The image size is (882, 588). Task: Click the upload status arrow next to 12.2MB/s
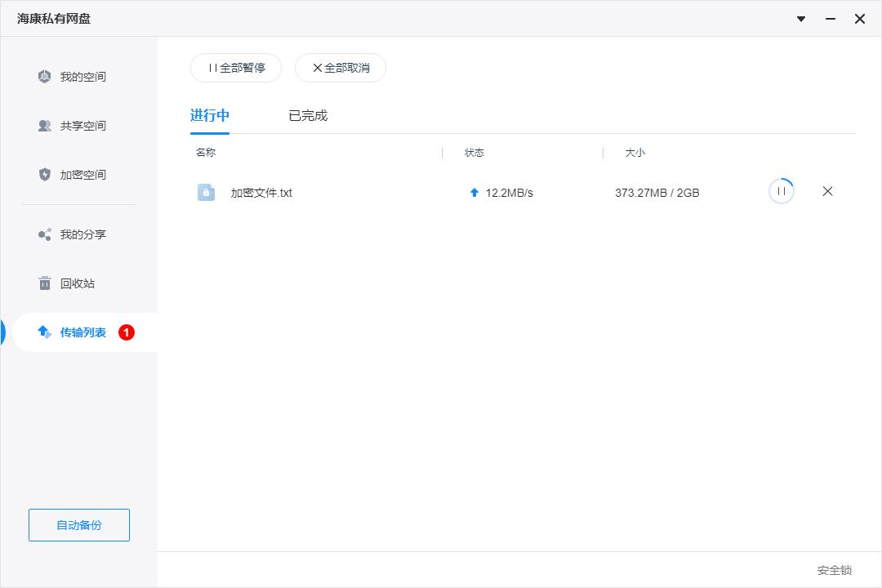pyautogui.click(x=474, y=192)
